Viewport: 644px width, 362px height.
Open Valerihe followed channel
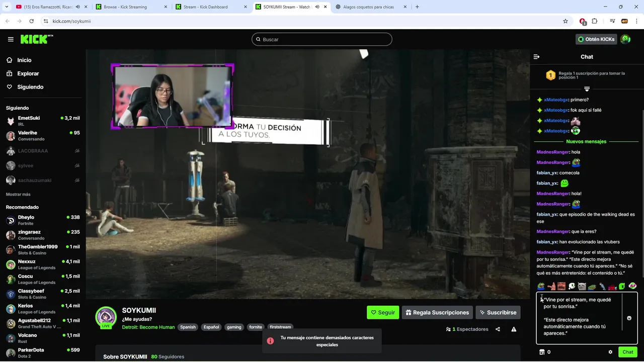click(x=43, y=136)
